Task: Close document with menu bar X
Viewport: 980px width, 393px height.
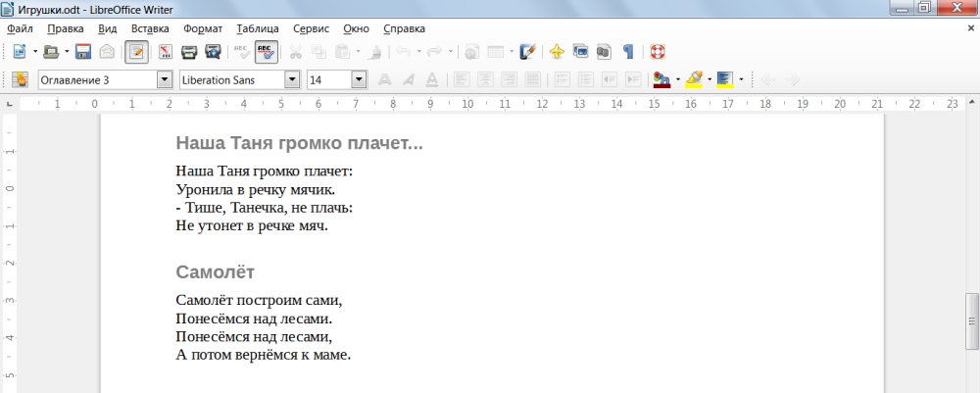Action: 970,28
